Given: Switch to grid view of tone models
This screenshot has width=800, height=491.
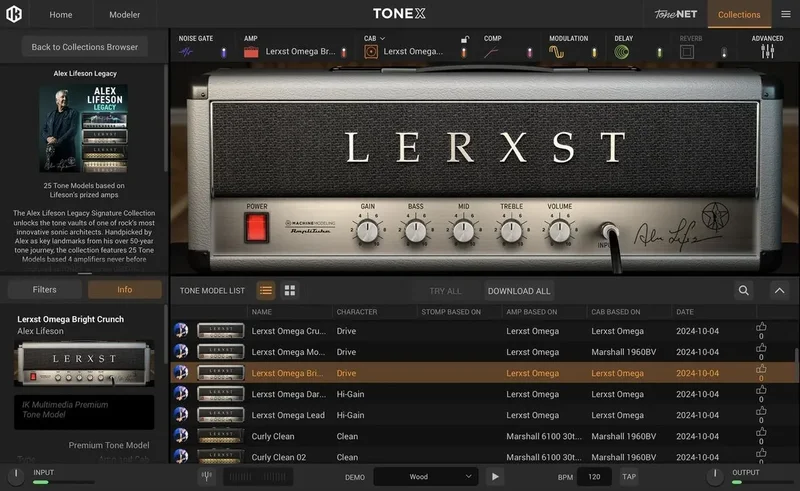Looking at the screenshot, I should point(290,290).
